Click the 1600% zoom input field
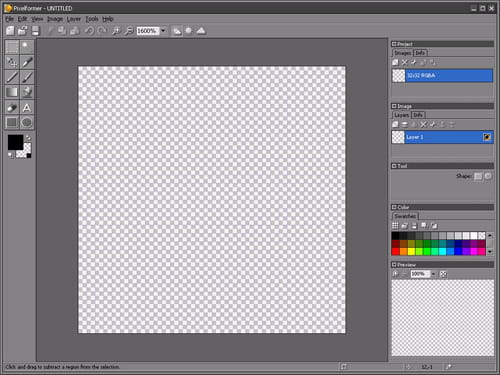 coord(148,31)
